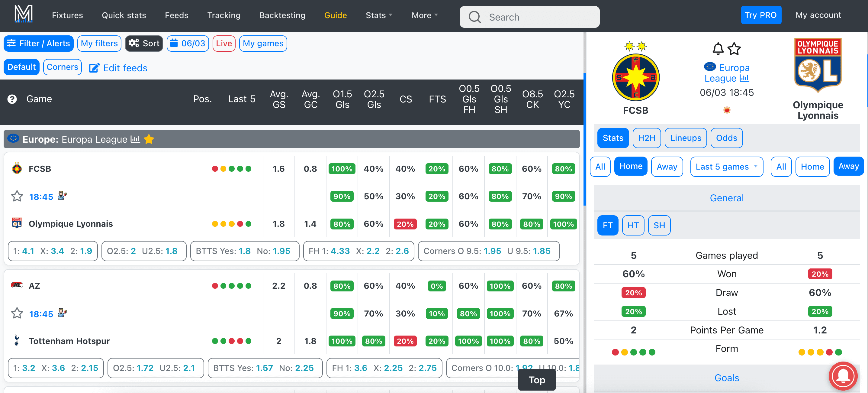Toggle yellow star on Europa League header
Screen dimensions: 868x393
tap(149, 139)
